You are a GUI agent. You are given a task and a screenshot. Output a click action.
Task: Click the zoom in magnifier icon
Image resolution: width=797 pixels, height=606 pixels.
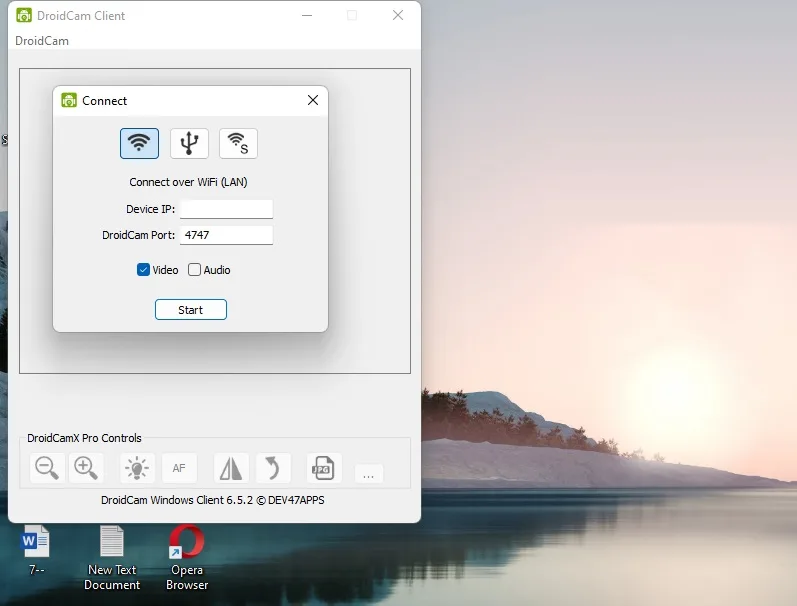tap(86, 468)
